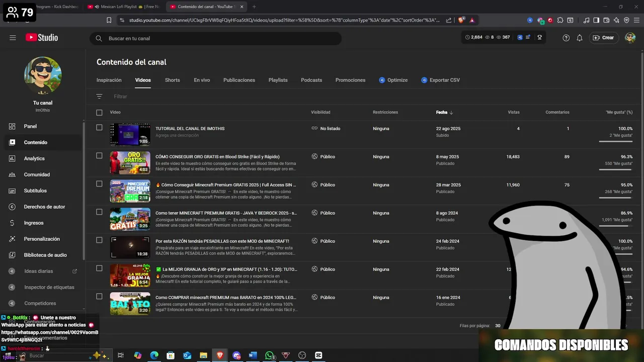Screen dimensions: 644x362
Task: Check the Minecraft Premium GRATIS 2025 row
Action: (99, 184)
